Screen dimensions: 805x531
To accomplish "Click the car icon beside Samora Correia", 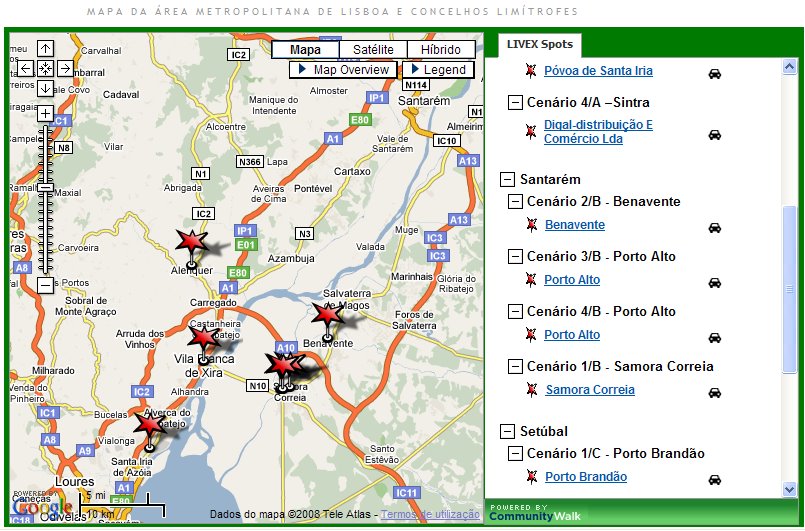I will click(x=715, y=393).
